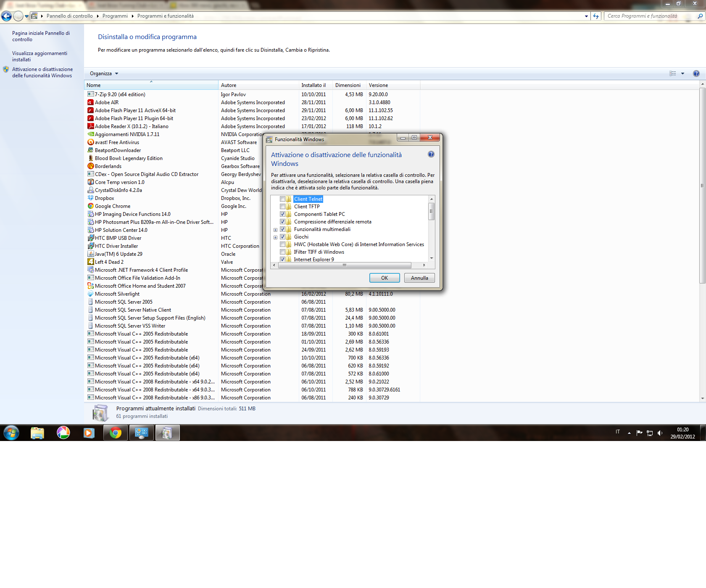Click the Borderlands game icon
This screenshot has height=588, width=706.
90,166
